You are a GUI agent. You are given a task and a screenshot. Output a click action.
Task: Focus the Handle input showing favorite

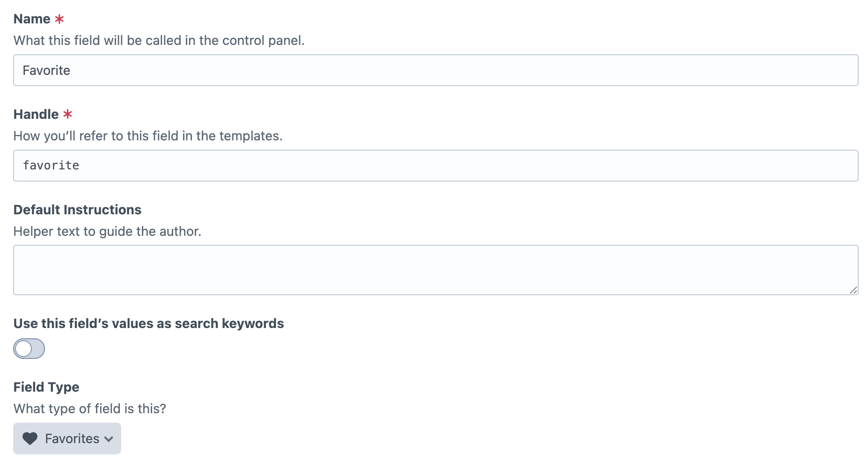tap(435, 166)
